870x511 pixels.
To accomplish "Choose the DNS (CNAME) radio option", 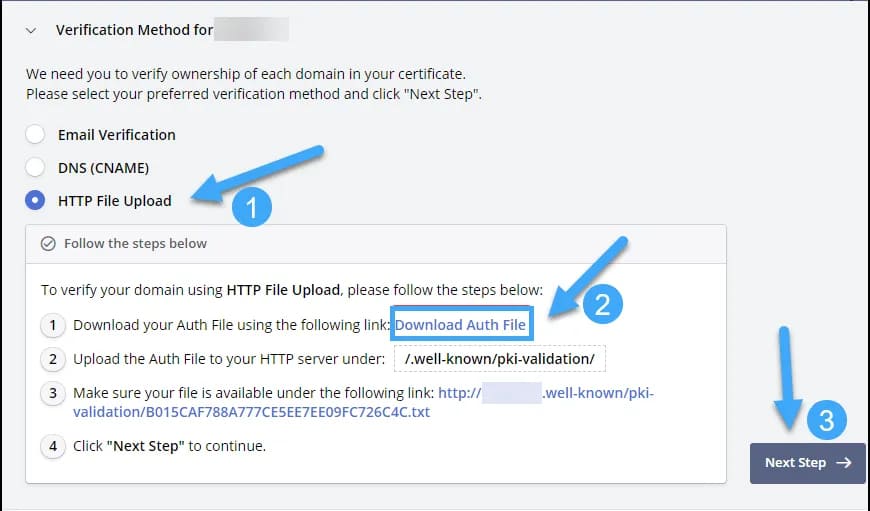I will pos(36,168).
